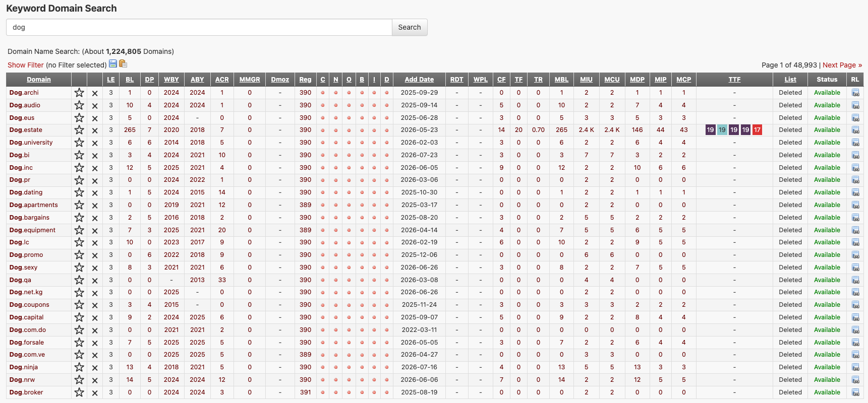Screen dimensions: 868x403
Task: Click the save filter floppy disk icon
Action: click(x=113, y=63)
